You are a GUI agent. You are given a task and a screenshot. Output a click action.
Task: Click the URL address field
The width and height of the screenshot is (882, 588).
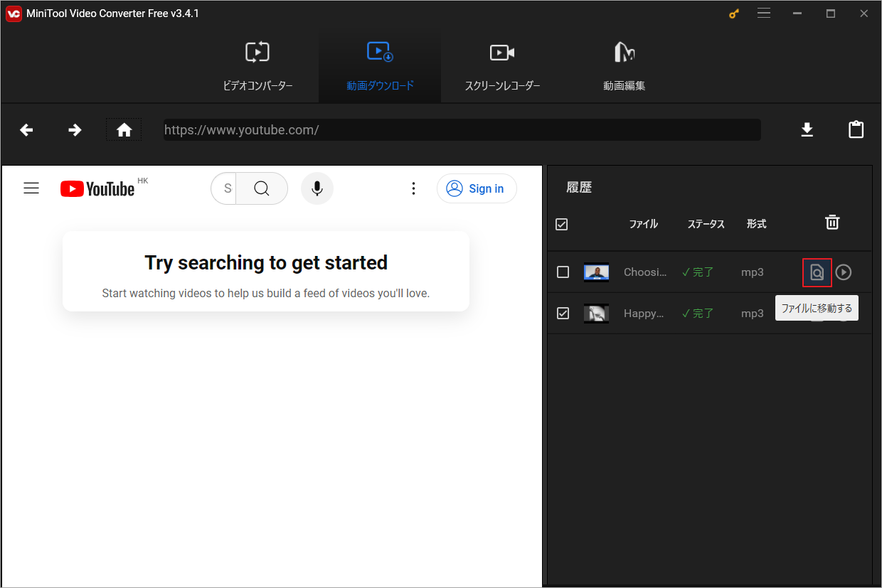point(462,129)
